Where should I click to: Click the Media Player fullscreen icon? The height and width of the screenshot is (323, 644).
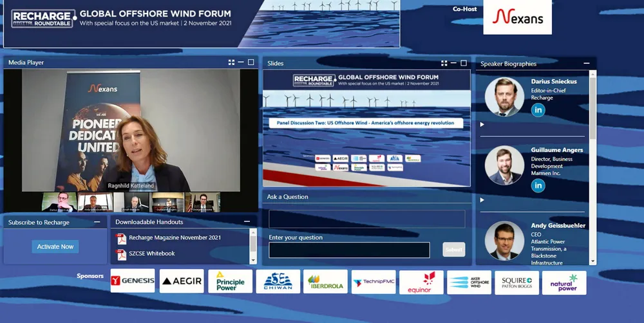tap(231, 62)
